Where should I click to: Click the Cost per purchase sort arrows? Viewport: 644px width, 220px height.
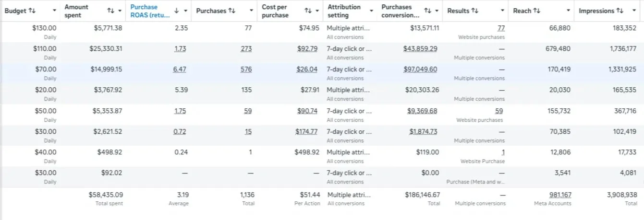(308, 11)
